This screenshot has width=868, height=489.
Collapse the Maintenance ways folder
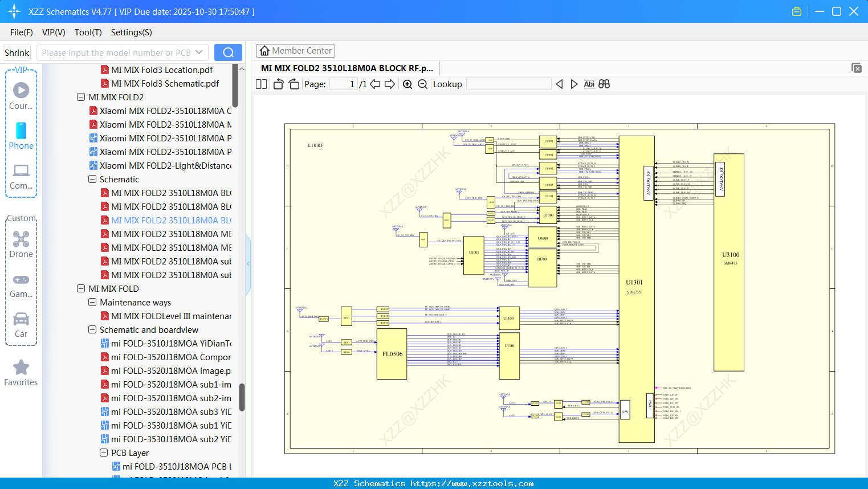[x=92, y=303]
